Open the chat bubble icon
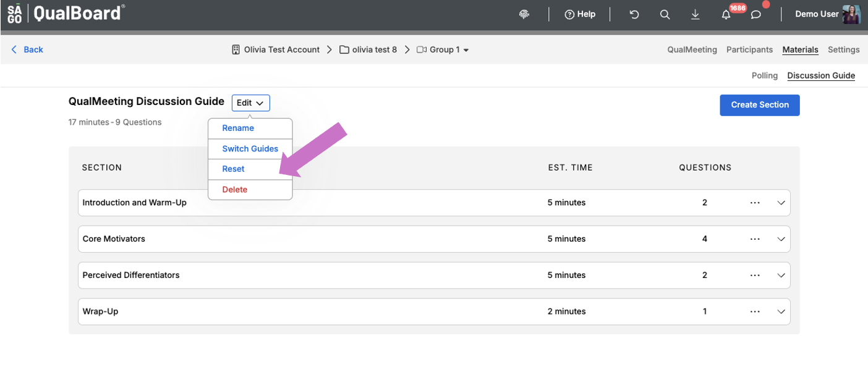 [756, 14]
